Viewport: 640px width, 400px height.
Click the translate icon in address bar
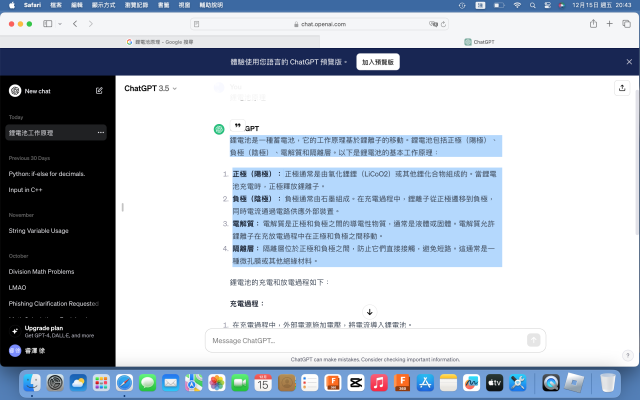433,24
